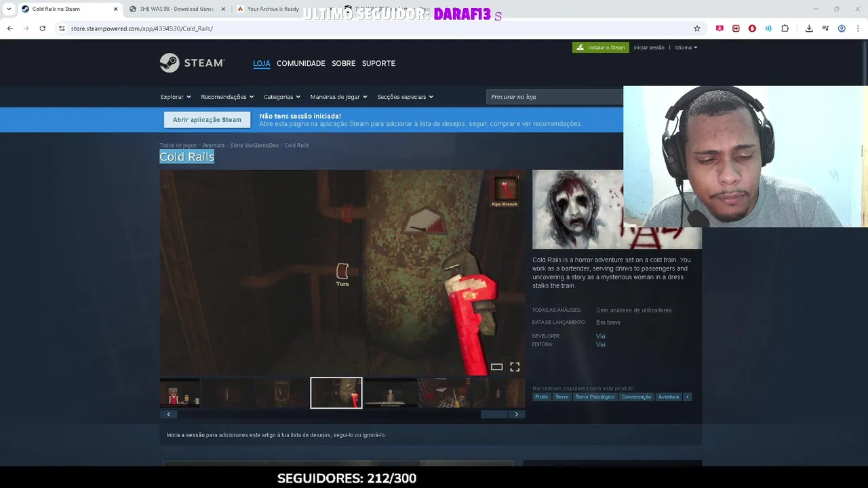Toggle fullscreen on the screenshot viewer
Image resolution: width=868 pixels, height=488 pixels.
[515, 367]
